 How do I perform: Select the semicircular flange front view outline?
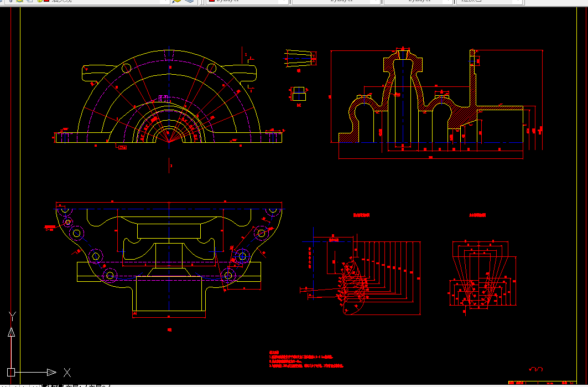169,97
